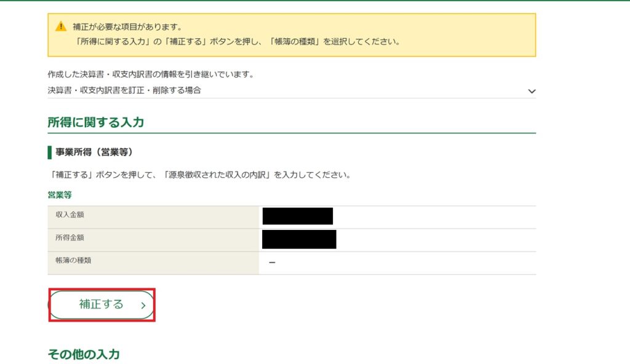Screen dimensions: 630x364
Task: Click the redacted 所得金額 value
Action: pos(299,239)
